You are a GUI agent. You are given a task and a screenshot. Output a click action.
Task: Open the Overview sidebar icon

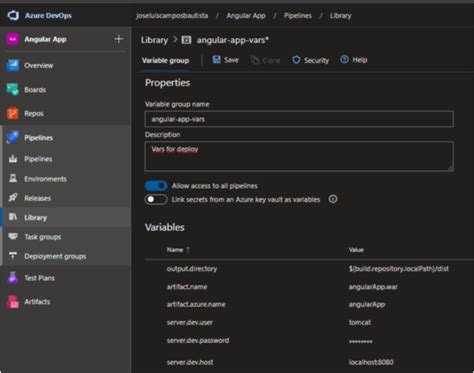coord(13,65)
